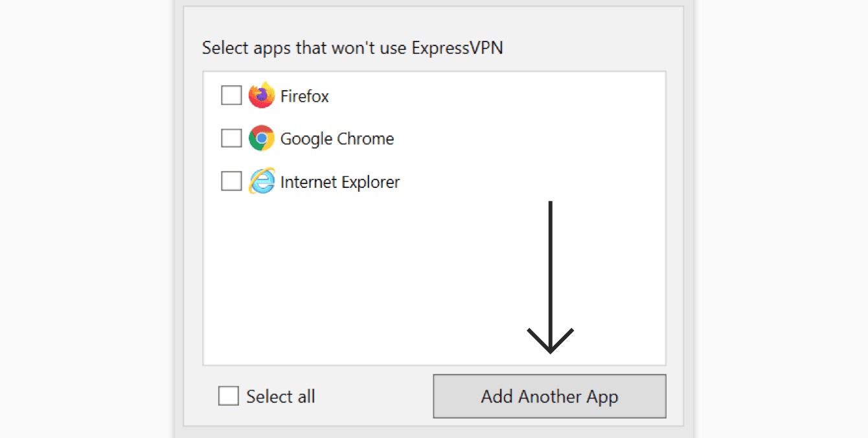Click the Internet Explorer logo icon

tap(262, 182)
